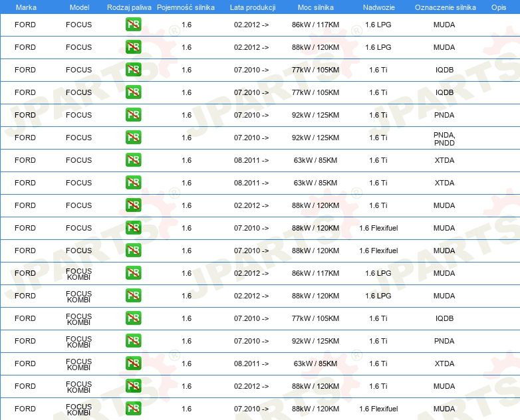Select '92kW / 125KM' in the PNDA, PNDD row
The width and height of the screenshot is (520, 420).
pyautogui.click(x=315, y=138)
